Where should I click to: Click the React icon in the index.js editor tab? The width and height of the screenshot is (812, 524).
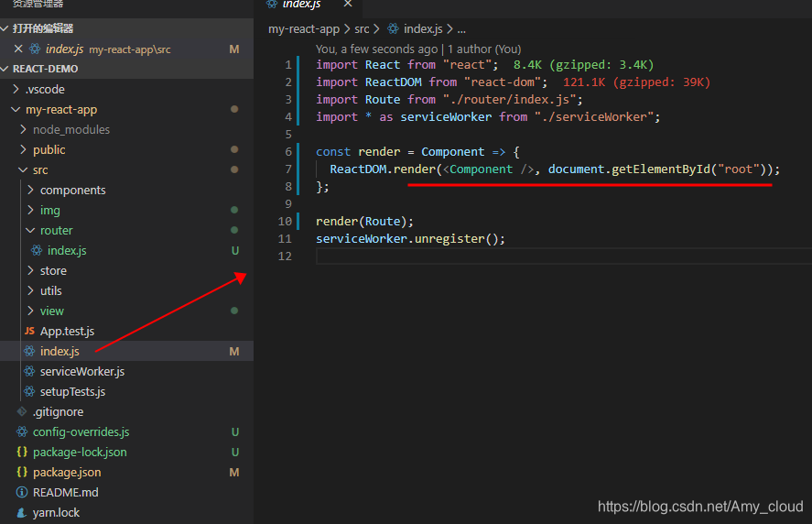pyautogui.click(x=272, y=5)
